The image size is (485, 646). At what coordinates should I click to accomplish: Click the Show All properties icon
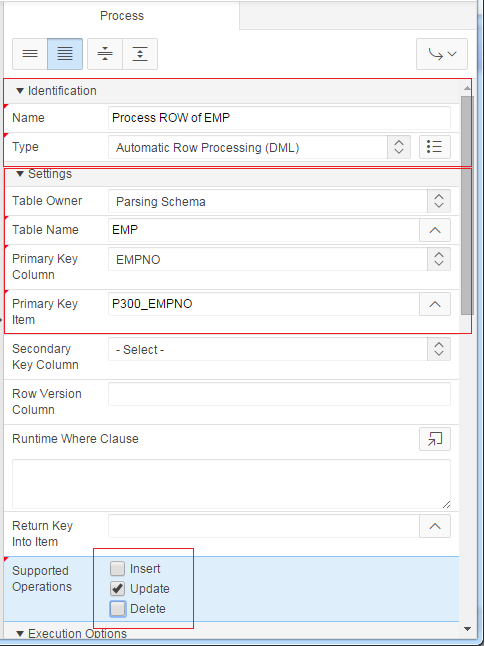tap(65, 54)
